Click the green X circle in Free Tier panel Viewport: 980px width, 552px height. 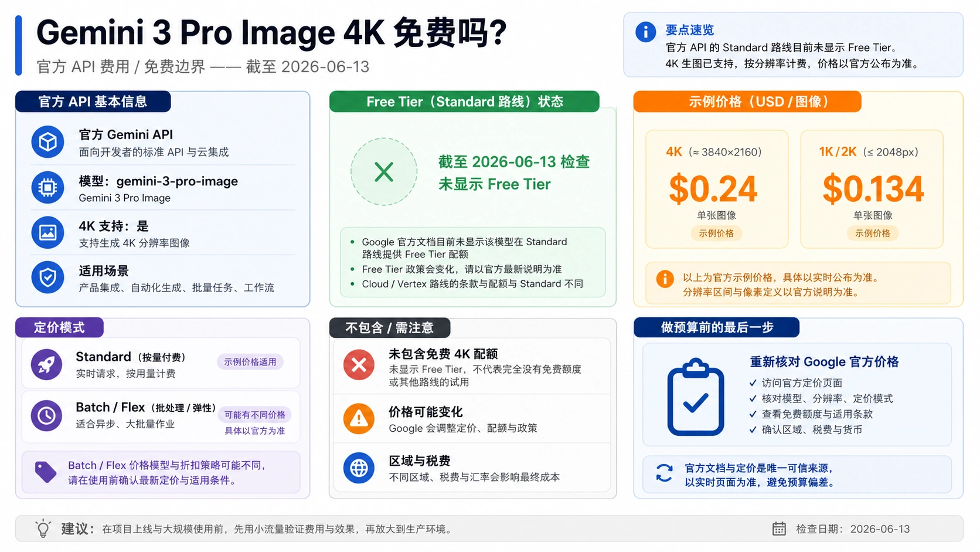(384, 172)
